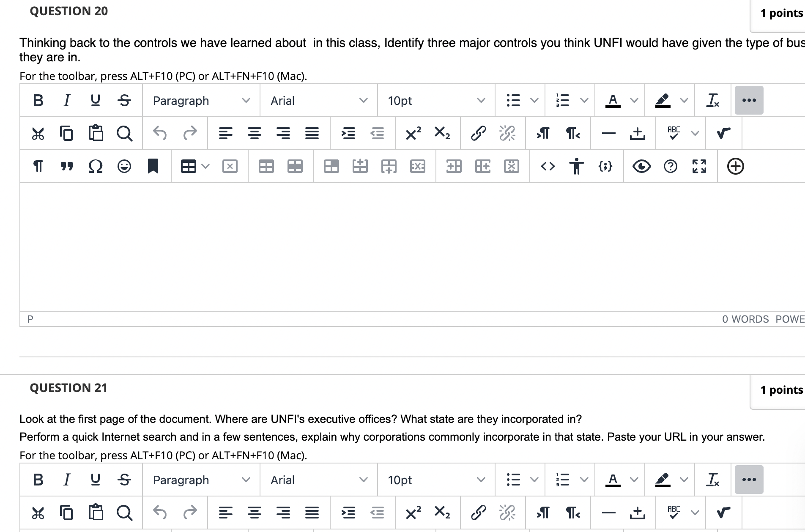Click the fullscreen expand icon
The image size is (805, 532).
click(x=700, y=166)
